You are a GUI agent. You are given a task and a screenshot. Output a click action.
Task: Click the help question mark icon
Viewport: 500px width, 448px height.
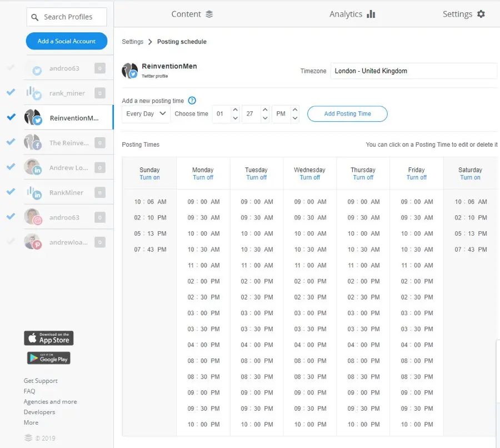coord(192,101)
